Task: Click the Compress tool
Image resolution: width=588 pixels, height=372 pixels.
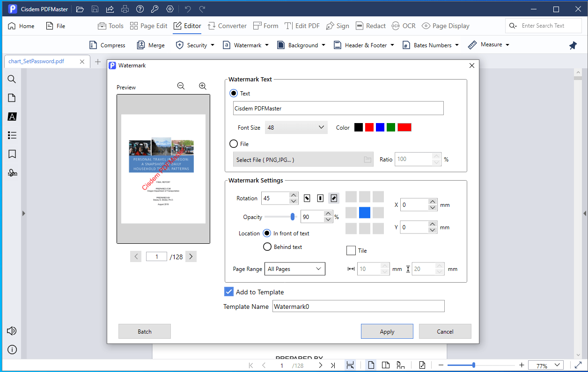Action: [x=107, y=45]
